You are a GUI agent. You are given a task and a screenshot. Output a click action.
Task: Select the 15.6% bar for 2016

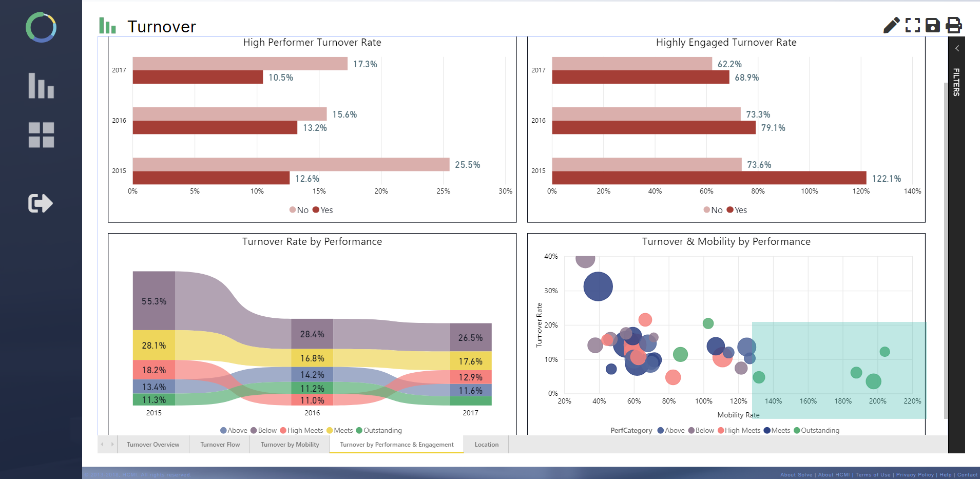229,114
